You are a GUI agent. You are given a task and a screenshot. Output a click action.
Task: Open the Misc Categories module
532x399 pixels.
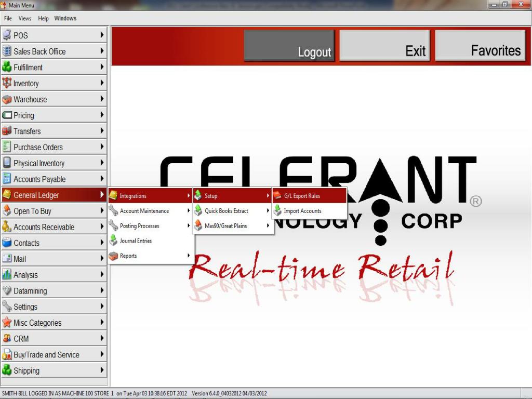(x=54, y=322)
